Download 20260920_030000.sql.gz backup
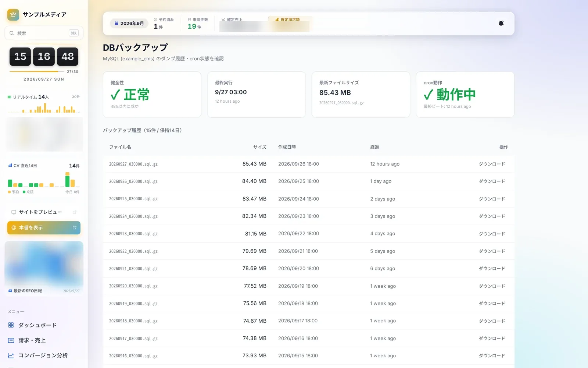 492,286
